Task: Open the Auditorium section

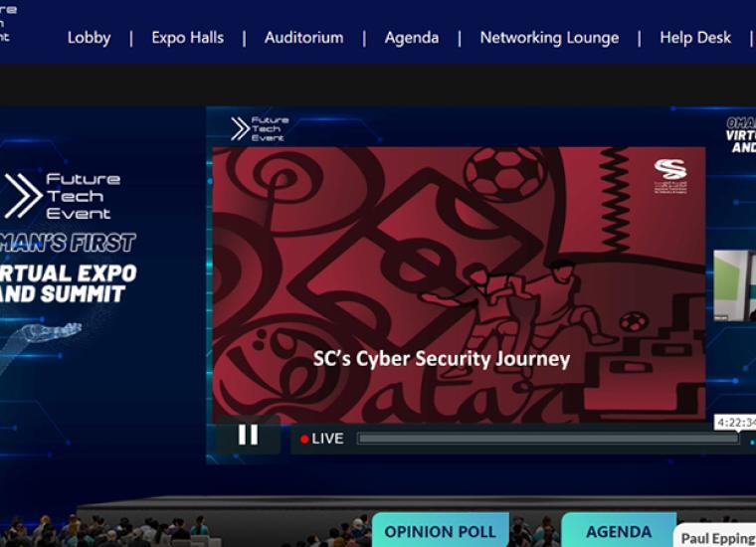Action: (303, 38)
